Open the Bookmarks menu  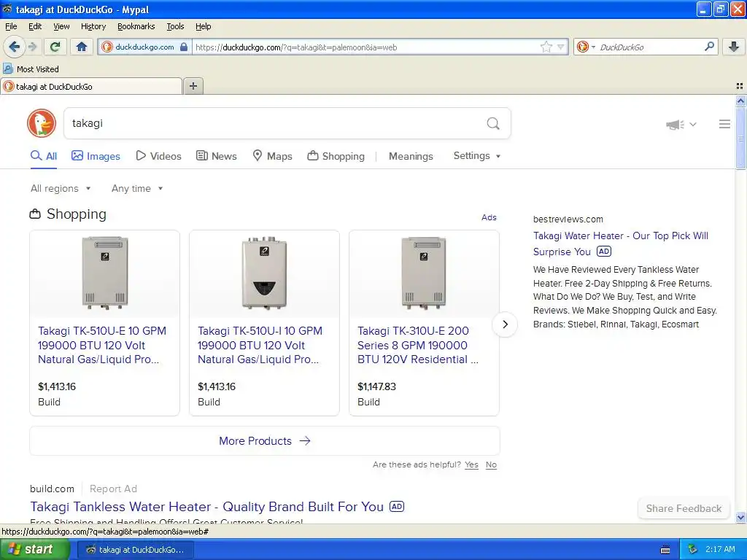[136, 27]
